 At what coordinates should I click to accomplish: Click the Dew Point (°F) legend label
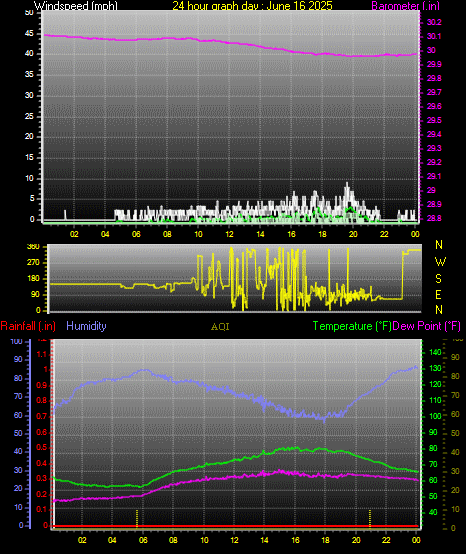(x=426, y=326)
